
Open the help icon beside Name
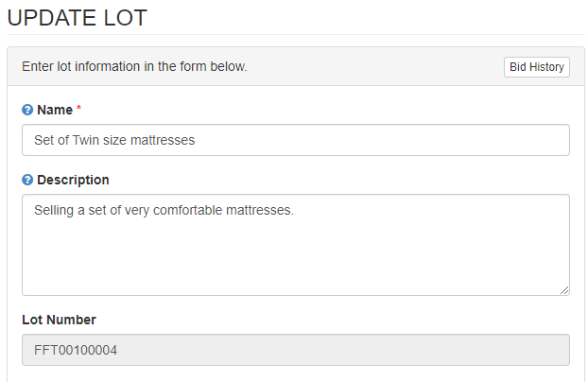[x=27, y=110]
